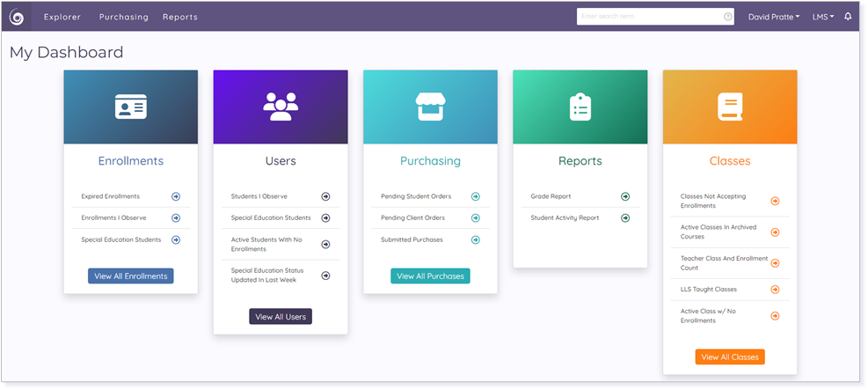Screen dimensions: 868x390
Task: Open the notifications bell icon
Action: [x=848, y=17]
